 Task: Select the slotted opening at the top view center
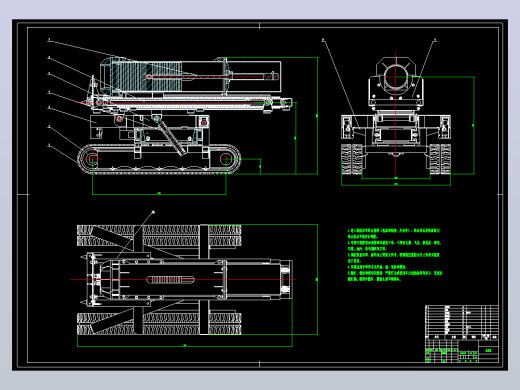[x=171, y=279]
